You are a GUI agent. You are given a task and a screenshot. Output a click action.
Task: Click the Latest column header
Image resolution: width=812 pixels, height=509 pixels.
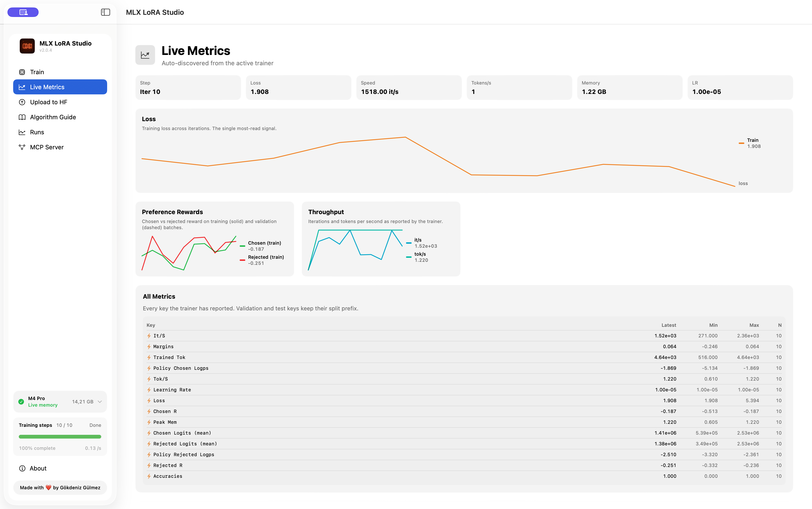tap(668, 325)
